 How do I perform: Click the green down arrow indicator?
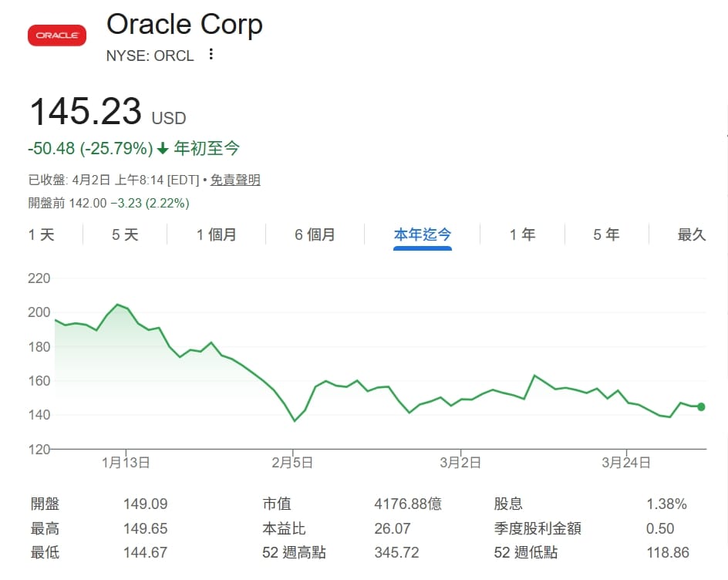click(163, 148)
